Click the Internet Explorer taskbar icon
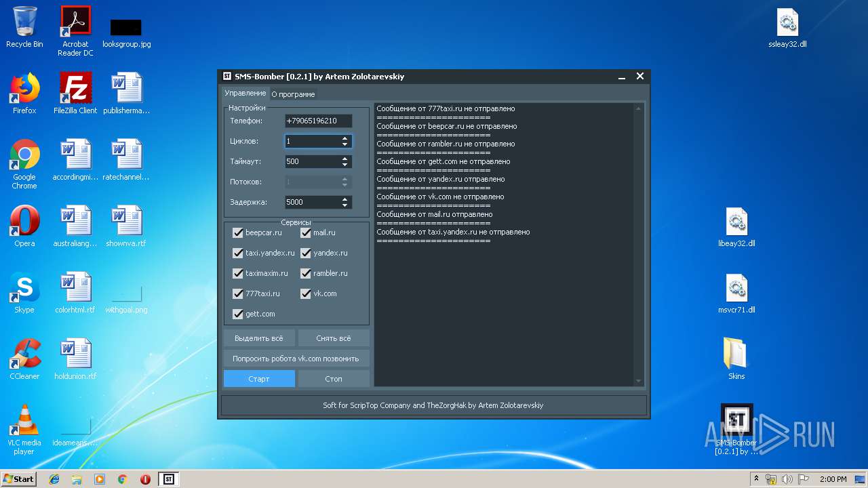 [x=54, y=479]
